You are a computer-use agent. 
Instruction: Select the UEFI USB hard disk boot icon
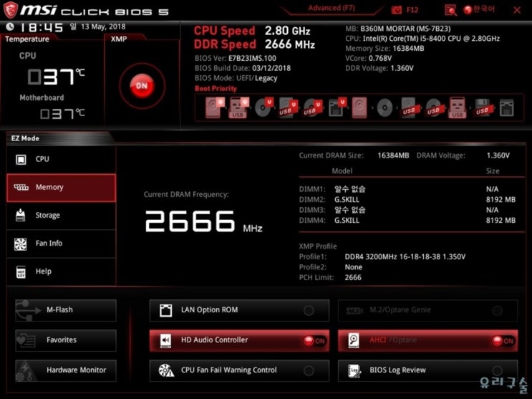click(x=288, y=107)
